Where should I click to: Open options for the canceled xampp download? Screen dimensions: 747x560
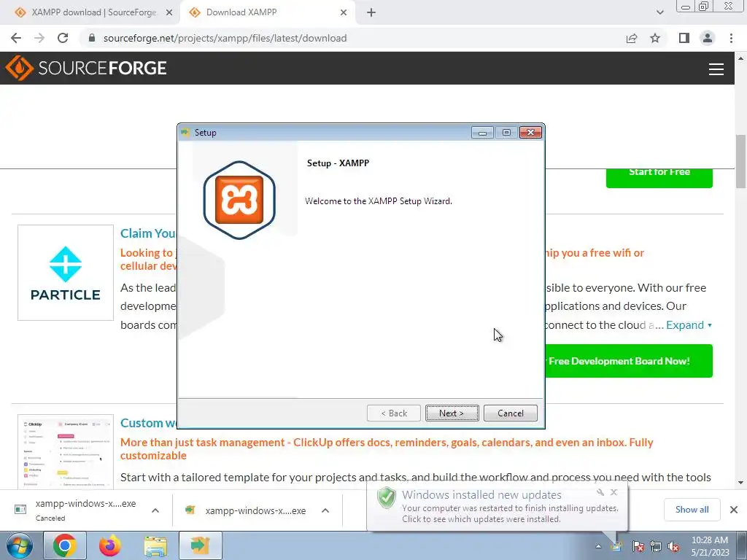[x=155, y=510]
